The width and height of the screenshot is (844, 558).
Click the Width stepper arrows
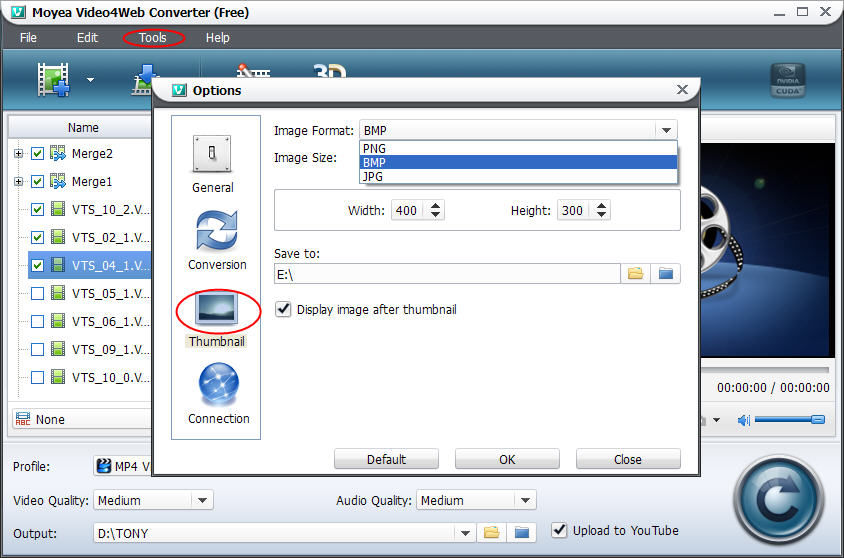435,210
